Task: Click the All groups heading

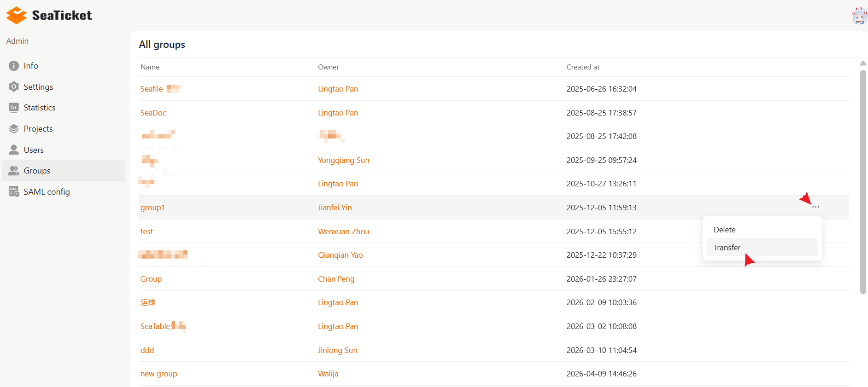Action: pos(162,45)
